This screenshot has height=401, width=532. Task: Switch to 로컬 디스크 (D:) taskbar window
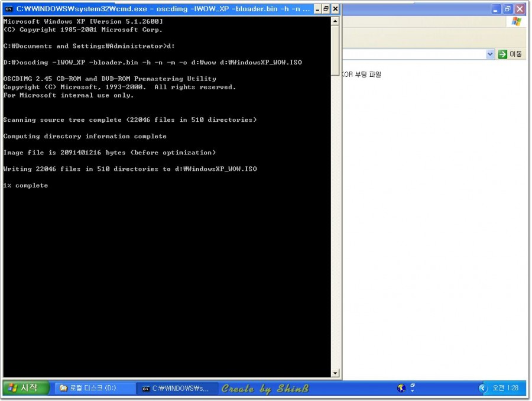coord(95,388)
